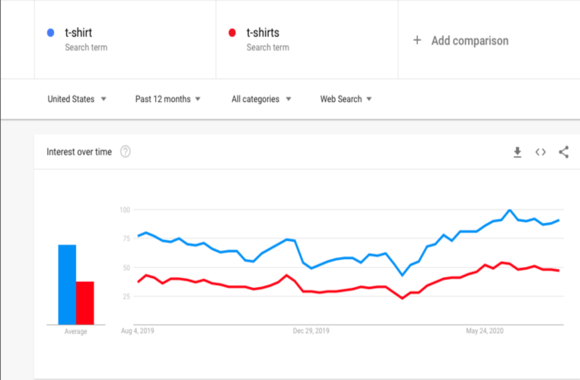Click the Dec 29, 2019 axis label

pos(311,331)
